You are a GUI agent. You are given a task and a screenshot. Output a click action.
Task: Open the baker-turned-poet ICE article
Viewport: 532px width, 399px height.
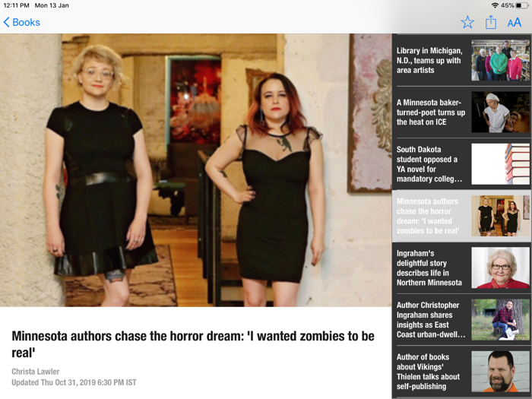point(461,112)
